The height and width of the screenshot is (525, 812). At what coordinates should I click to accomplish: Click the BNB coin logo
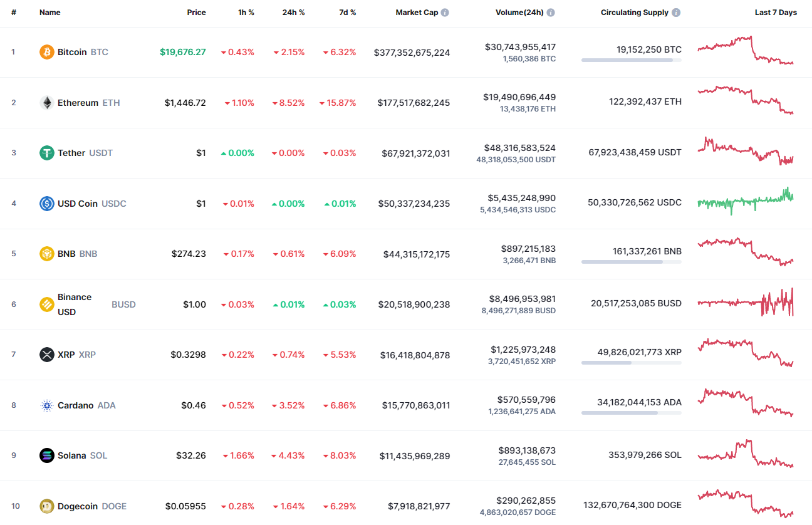point(46,253)
